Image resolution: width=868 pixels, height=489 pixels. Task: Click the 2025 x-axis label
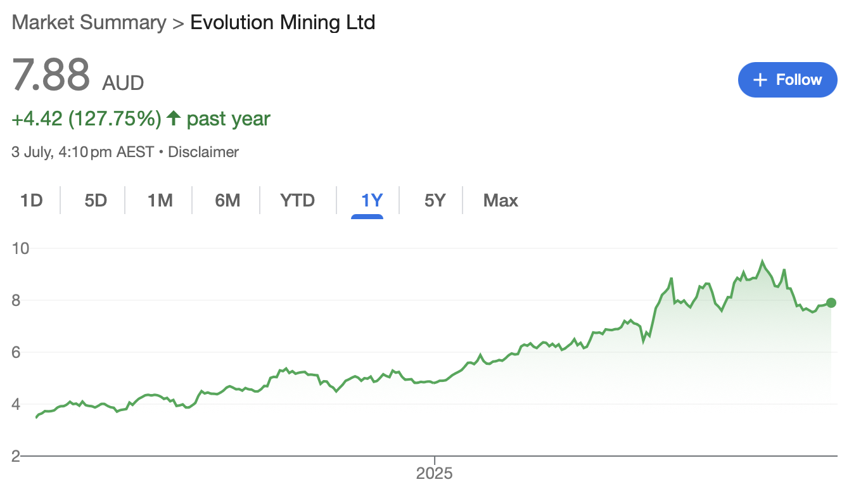(x=435, y=474)
